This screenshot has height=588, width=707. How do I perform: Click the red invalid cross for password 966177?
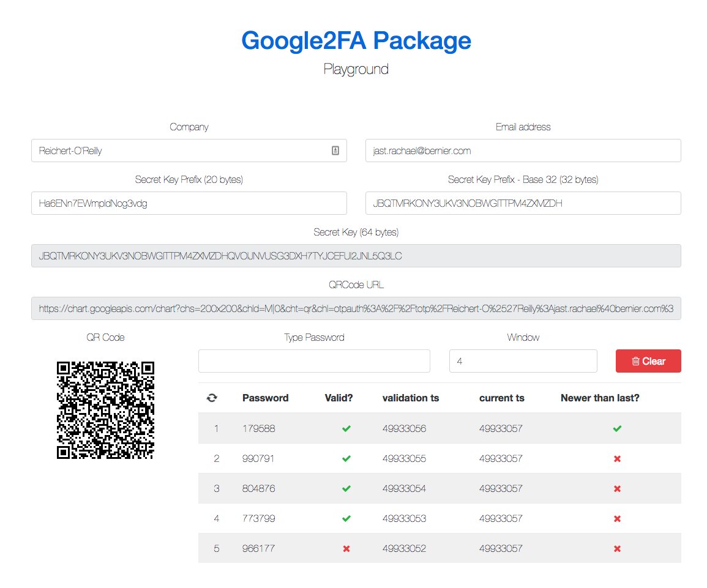[346, 549]
